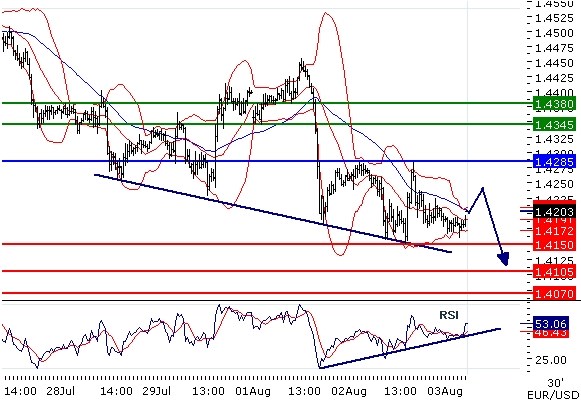Select the blue 1.4285 pivot label
The height and width of the screenshot is (405, 581).
pos(554,162)
